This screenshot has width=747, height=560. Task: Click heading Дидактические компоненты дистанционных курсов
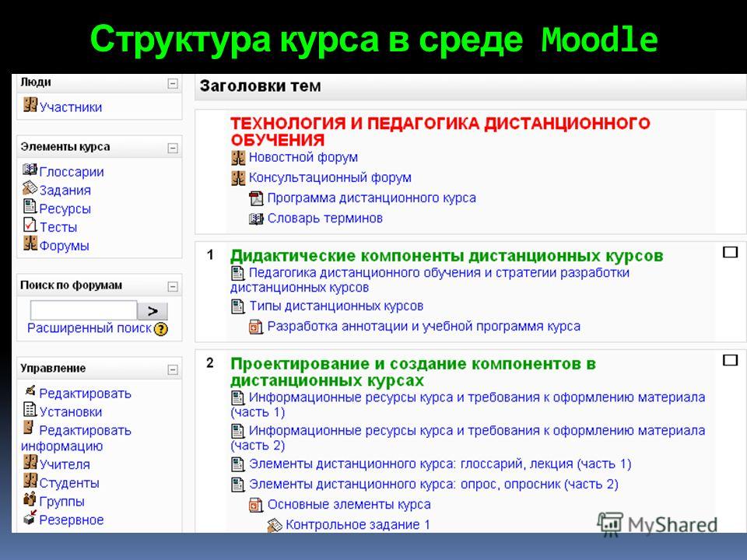[447, 256]
